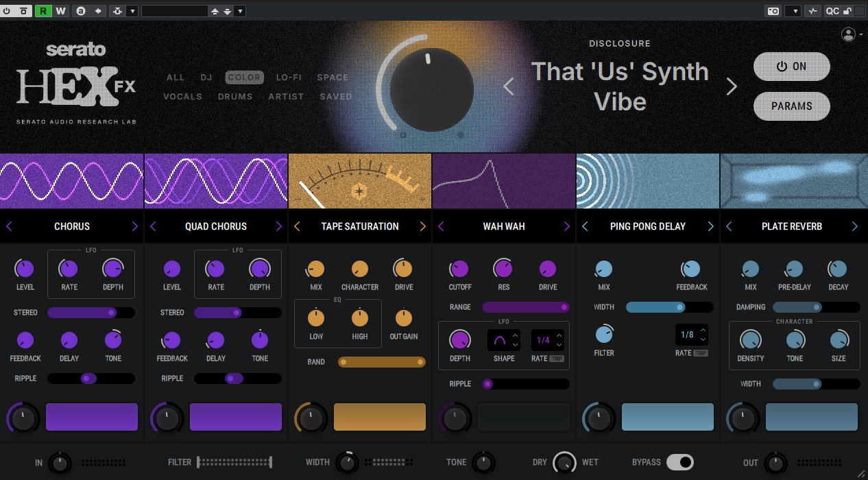868x480 pixels.
Task: Select the LO-FI preset category
Action: coord(289,77)
